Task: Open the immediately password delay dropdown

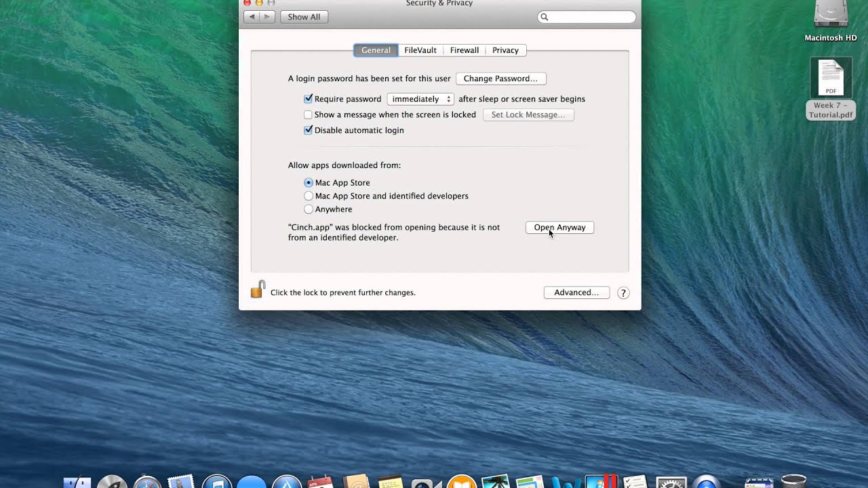Action: 420,99
